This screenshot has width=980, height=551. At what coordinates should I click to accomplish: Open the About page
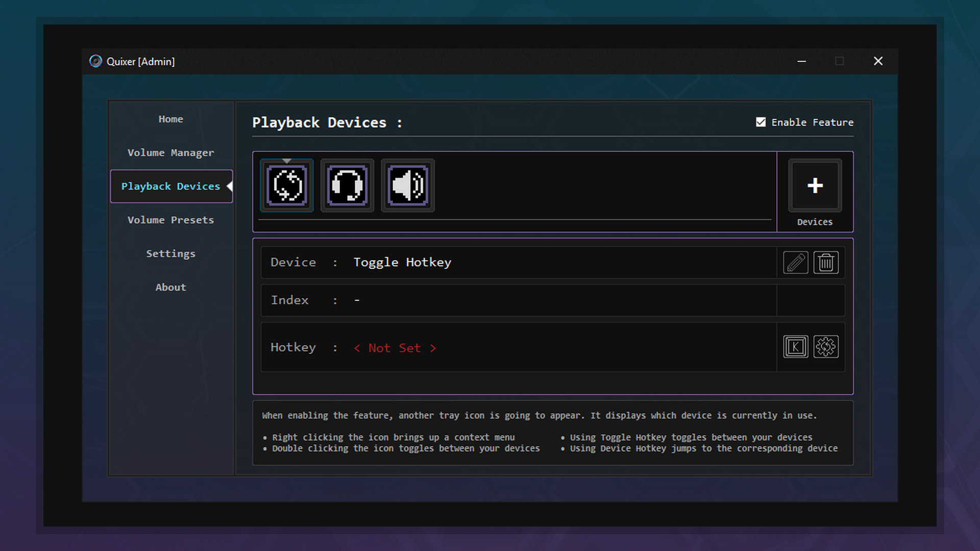[x=170, y=287]
